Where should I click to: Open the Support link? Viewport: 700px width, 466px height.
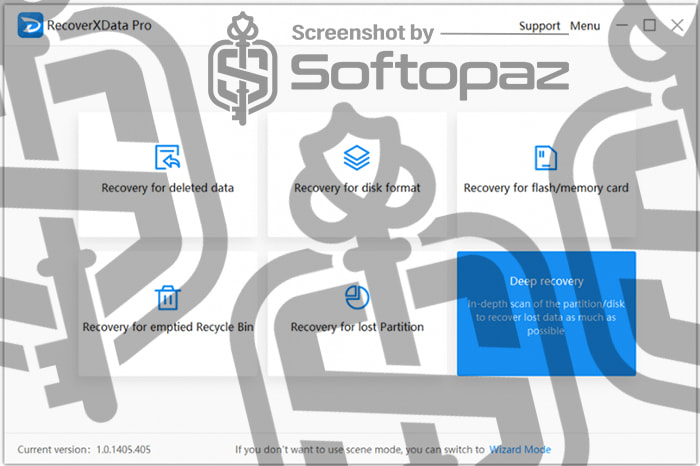(539, 26)
